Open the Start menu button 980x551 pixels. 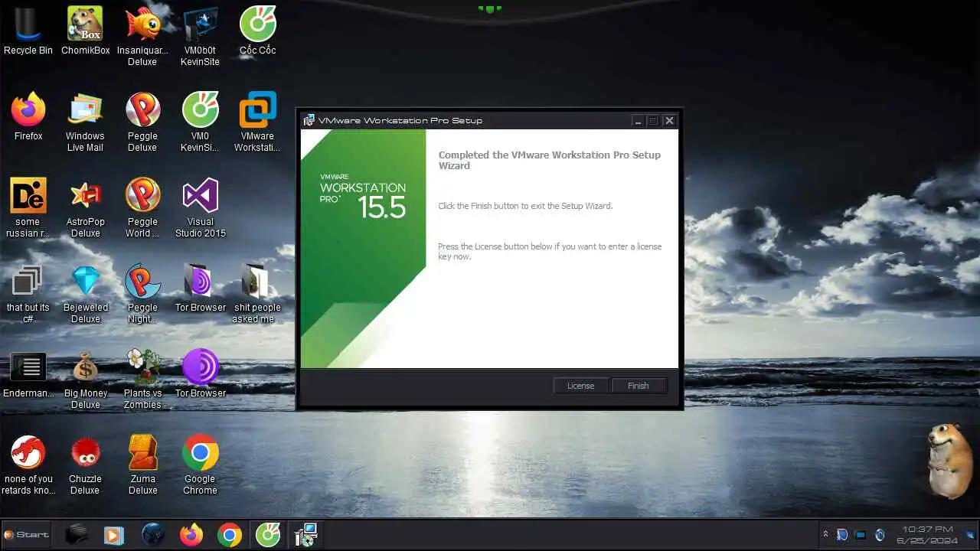click(x=27, y=535)
